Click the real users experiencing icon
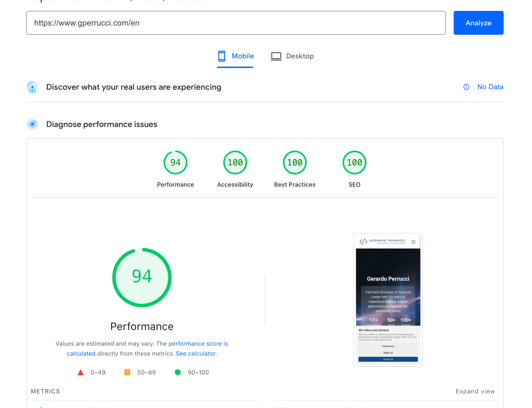 32,87
